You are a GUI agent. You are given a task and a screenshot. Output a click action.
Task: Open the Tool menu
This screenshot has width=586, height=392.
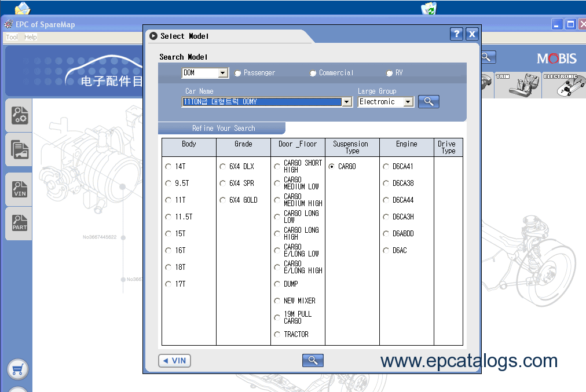point(12,37)
